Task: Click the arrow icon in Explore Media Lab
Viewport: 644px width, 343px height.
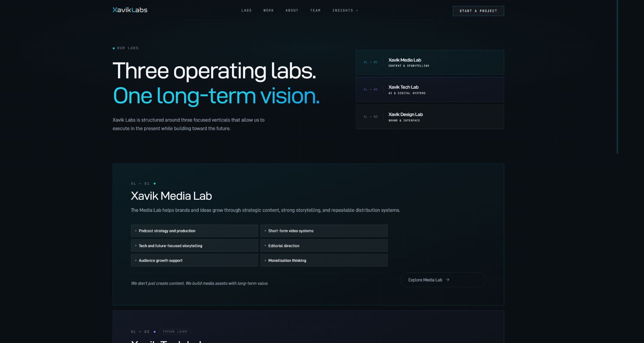Action: [447, 280]
